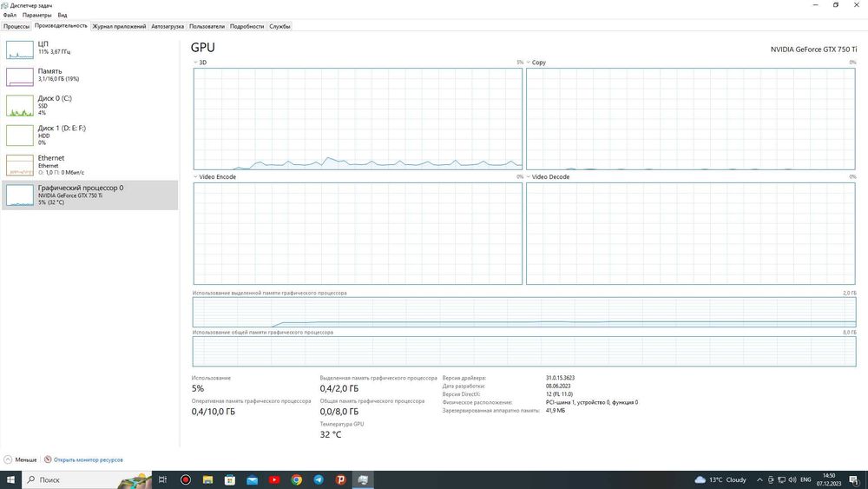Collapse view with Меньше button
Screen dimensions: 868x489
coord(21,459)
